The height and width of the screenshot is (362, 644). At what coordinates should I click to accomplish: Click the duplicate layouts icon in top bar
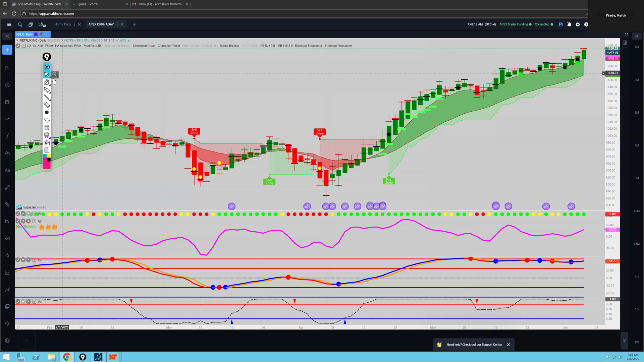pyautogui.click(x=31, y=24)
